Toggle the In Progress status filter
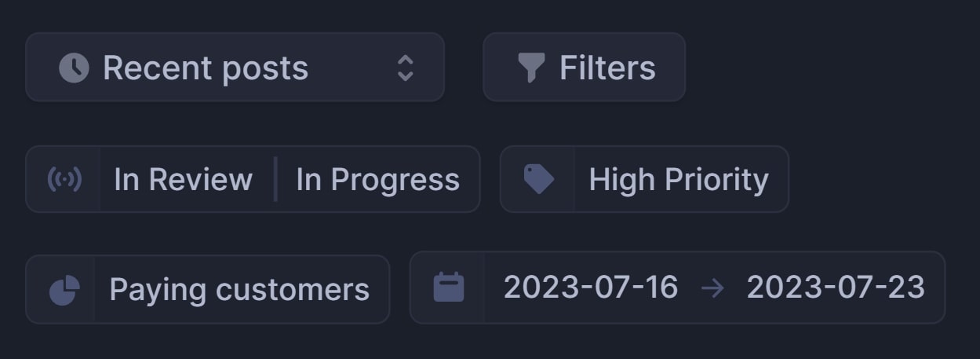Viewport: 980px width, 359px height. click(x=377, y=180)
